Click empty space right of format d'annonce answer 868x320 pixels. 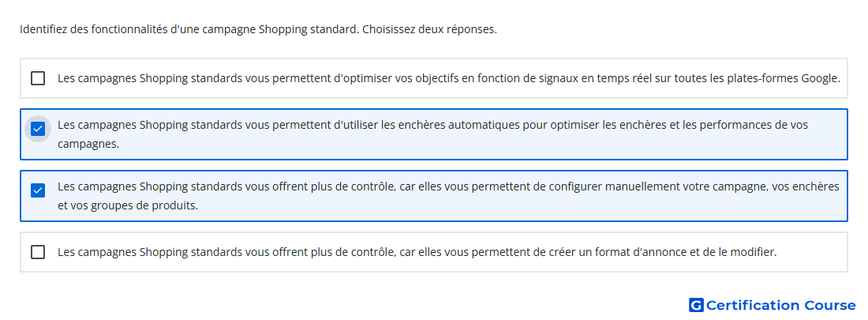811,252
